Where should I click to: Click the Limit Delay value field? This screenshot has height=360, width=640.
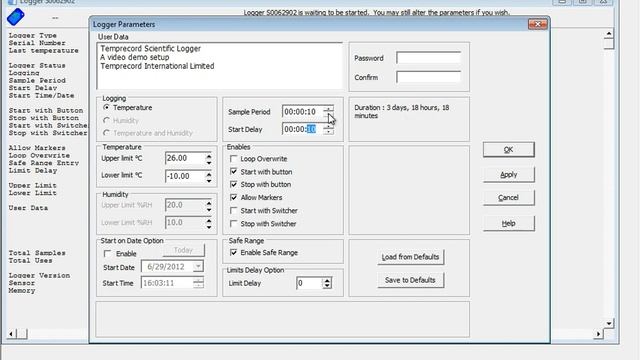pyautogui.click(x=310, y=283)
